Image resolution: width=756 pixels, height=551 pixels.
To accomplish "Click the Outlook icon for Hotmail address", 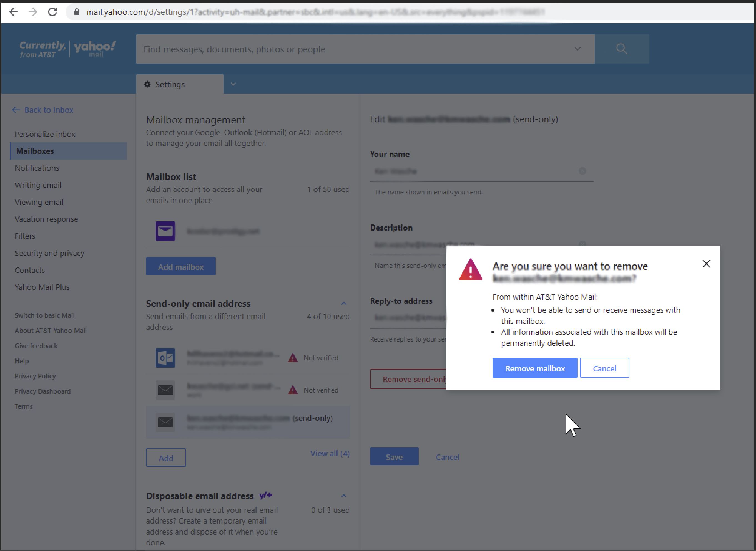I will 165,358.
